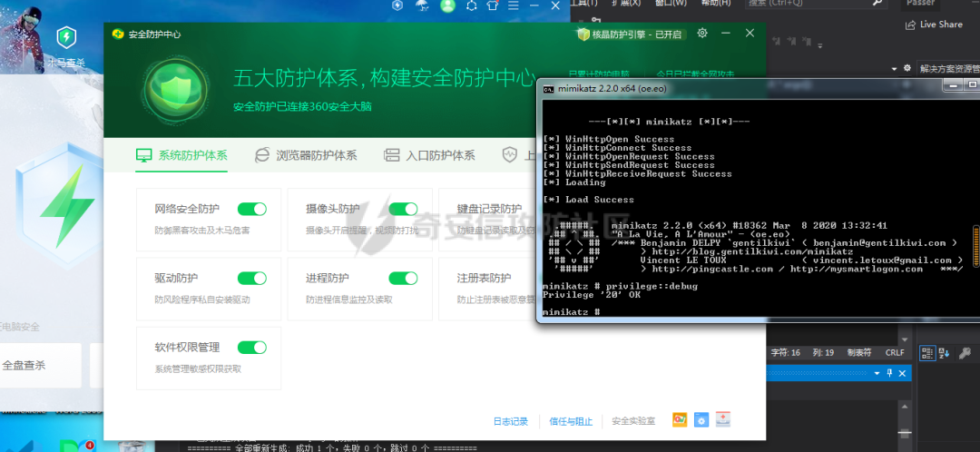Click 核晶防护引擎 已开启 status badge

click(631, 34)
